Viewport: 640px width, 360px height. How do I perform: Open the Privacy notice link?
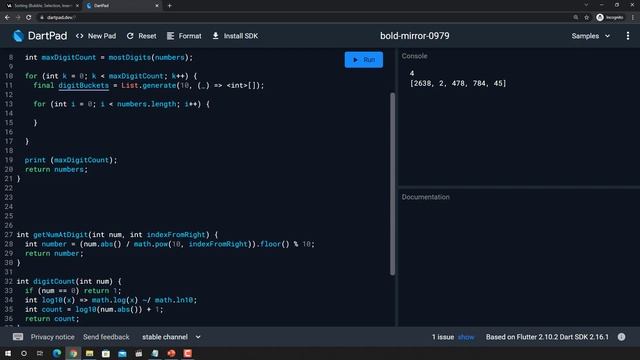click(53, 337)
